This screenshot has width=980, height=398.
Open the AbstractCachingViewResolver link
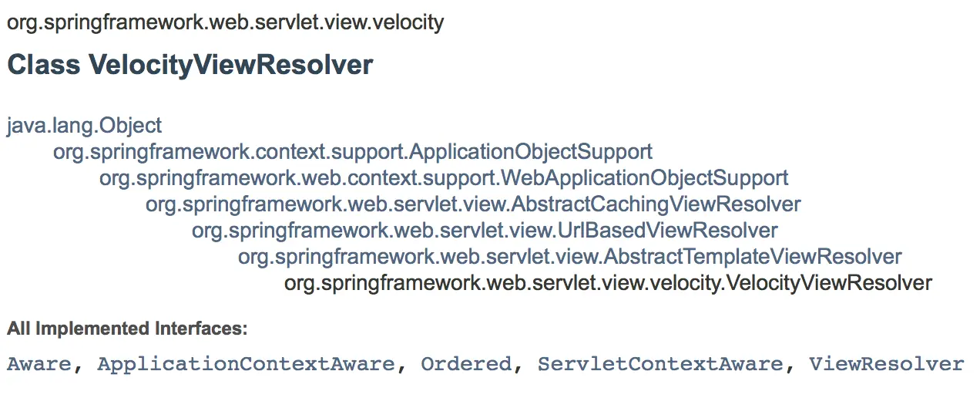coord(473,204)
